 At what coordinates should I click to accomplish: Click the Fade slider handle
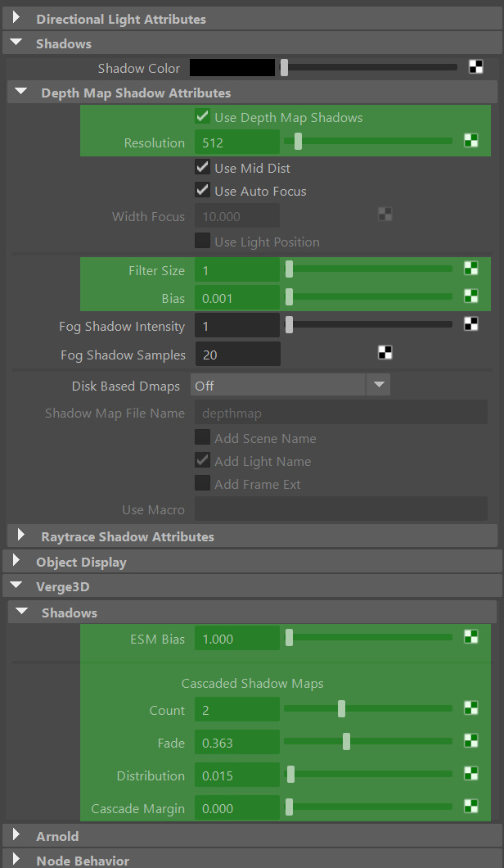346,741
